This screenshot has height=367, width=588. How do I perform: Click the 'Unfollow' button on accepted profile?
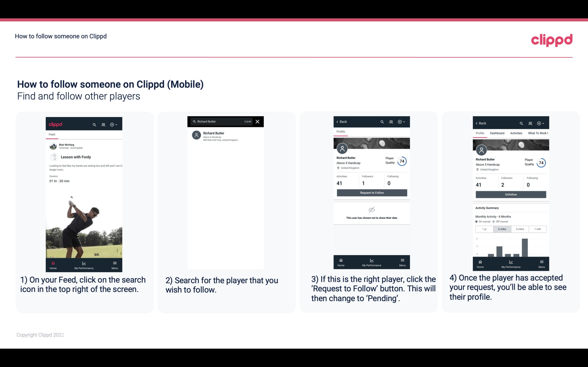pyautogui.click(x=511, y=194)
